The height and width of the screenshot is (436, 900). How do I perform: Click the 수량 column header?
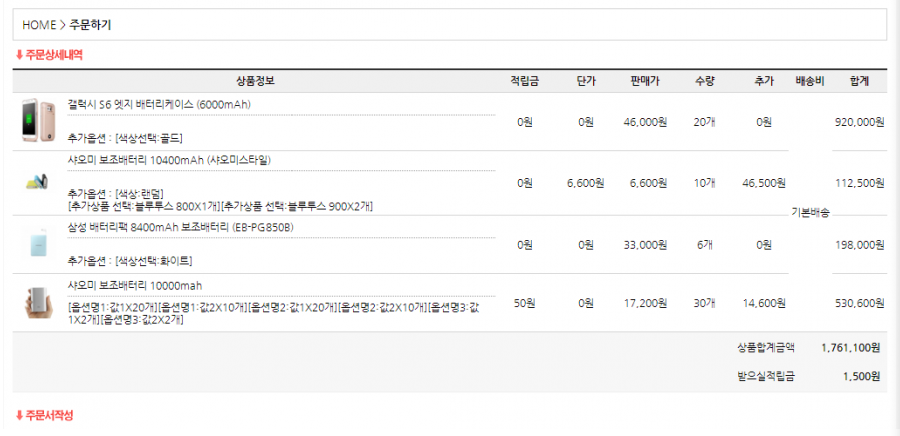tap(704, 80)
